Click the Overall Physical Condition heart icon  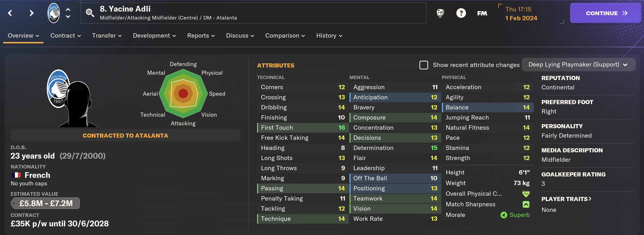[x=526, y=194]
